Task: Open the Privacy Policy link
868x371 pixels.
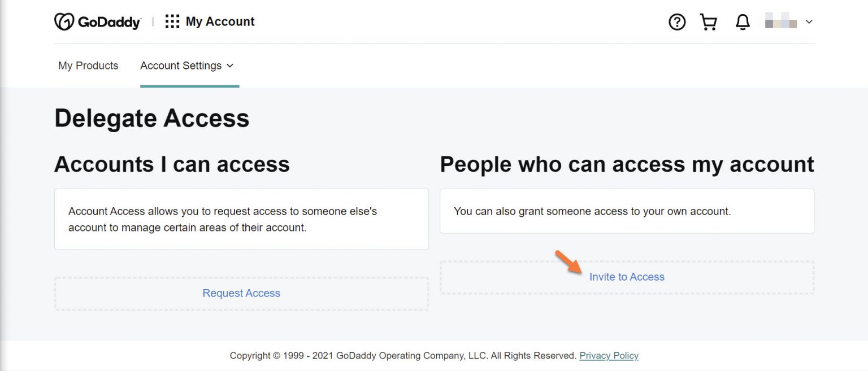Action: [x=609, y=355]
